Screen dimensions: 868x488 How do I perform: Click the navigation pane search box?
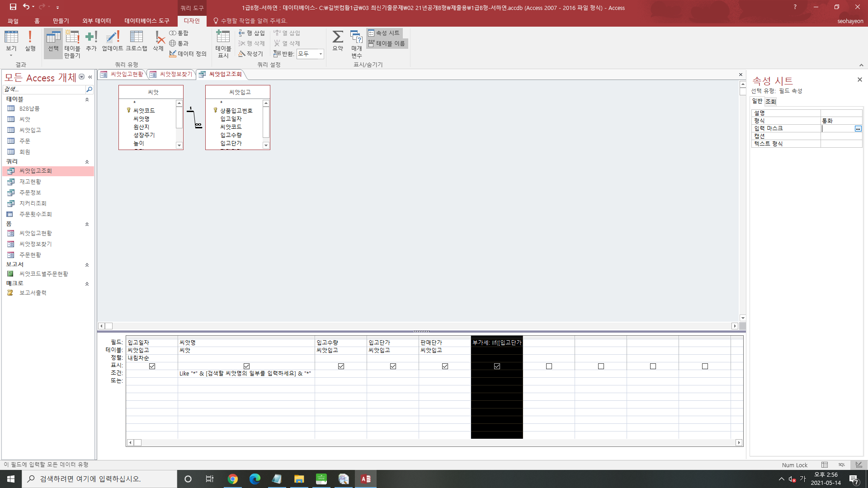[44, 89]
